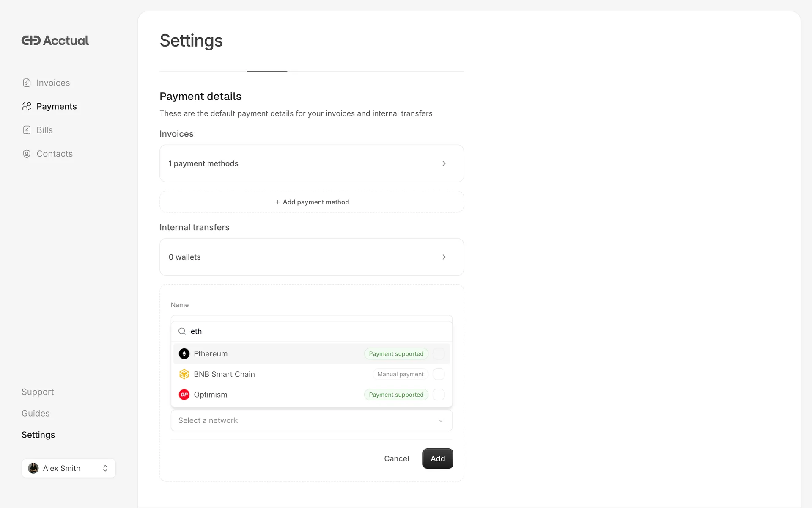Screen dimensions: 812x508
Task: Click the Contacts sidebar icon
Action: 27,154
